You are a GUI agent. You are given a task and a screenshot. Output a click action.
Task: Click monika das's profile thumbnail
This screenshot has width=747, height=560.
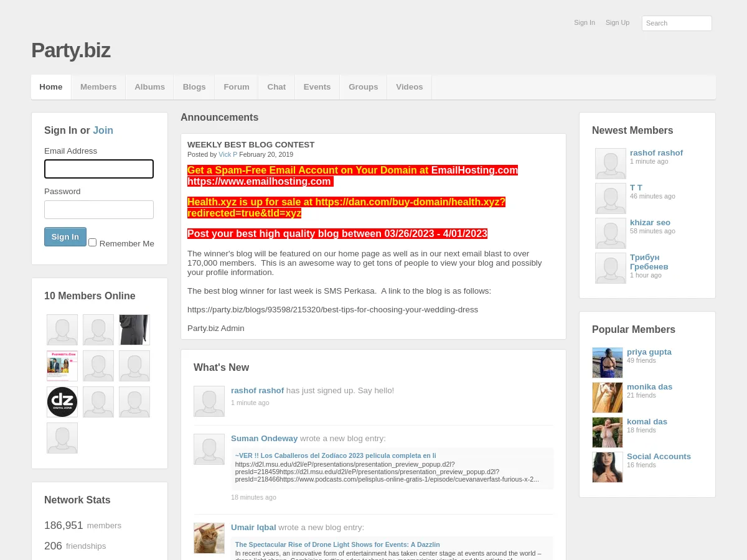click(x=607, y=398)
